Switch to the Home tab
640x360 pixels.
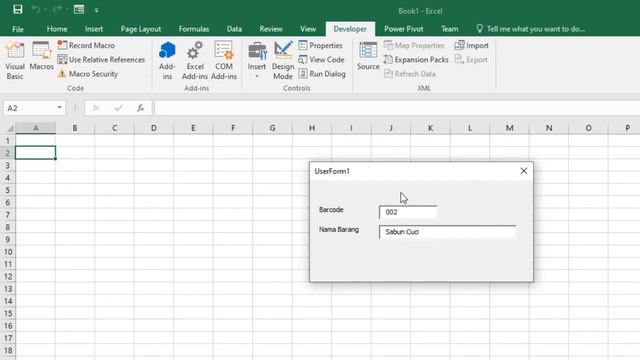(x=57, y=29)
